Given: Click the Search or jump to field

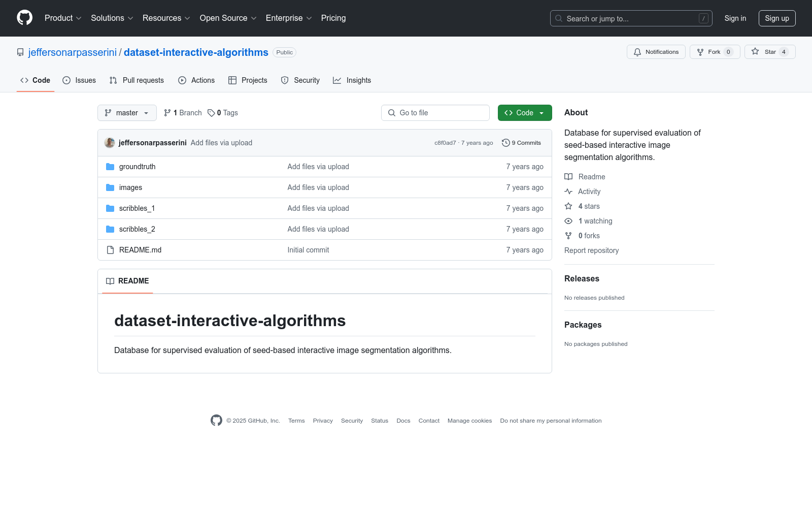Looking at the screenshot, I should click(x=631, y=18).
